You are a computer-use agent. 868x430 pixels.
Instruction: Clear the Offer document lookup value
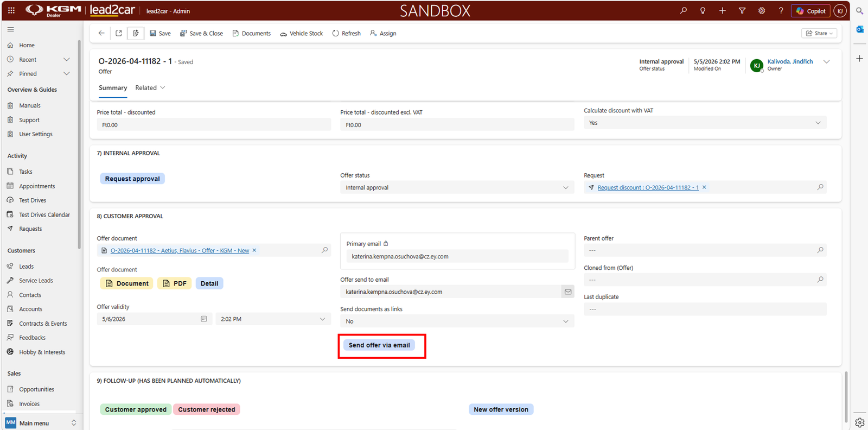tap(254, 250)
